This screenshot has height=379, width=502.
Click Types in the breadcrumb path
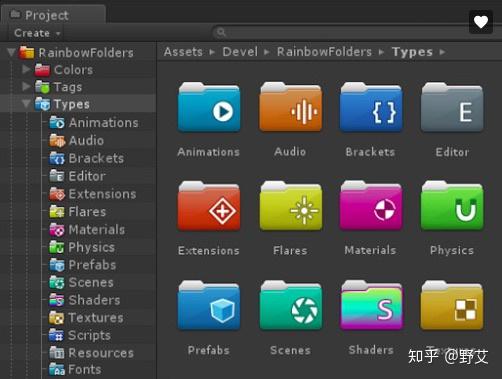[412, 52]
